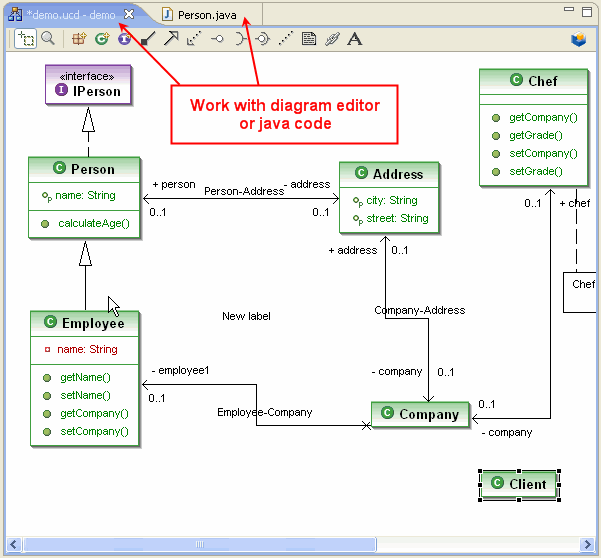Close the demo.ucd tab
This screenshot has height=558, width=601.
click(x=129, y=15)
